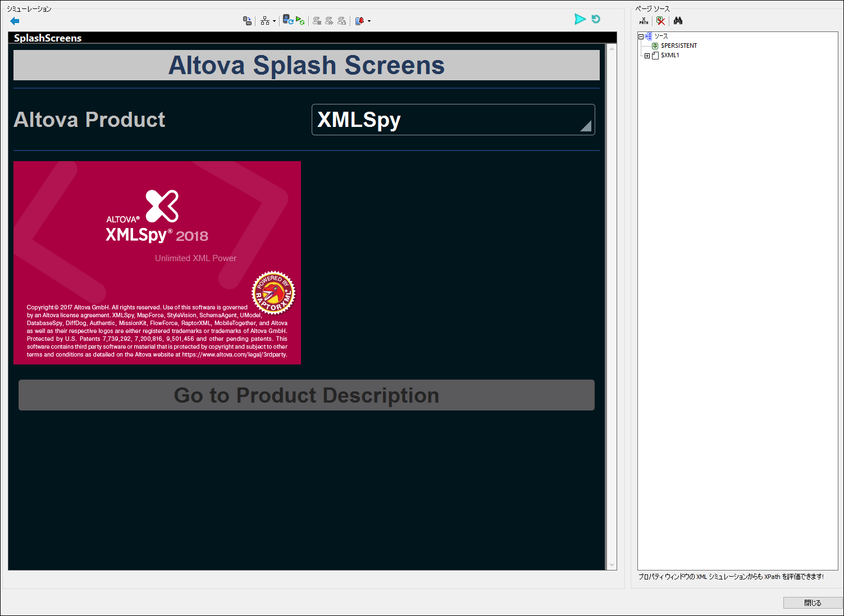Click the green pin with red X icon
844x616 pixels.
661,21
